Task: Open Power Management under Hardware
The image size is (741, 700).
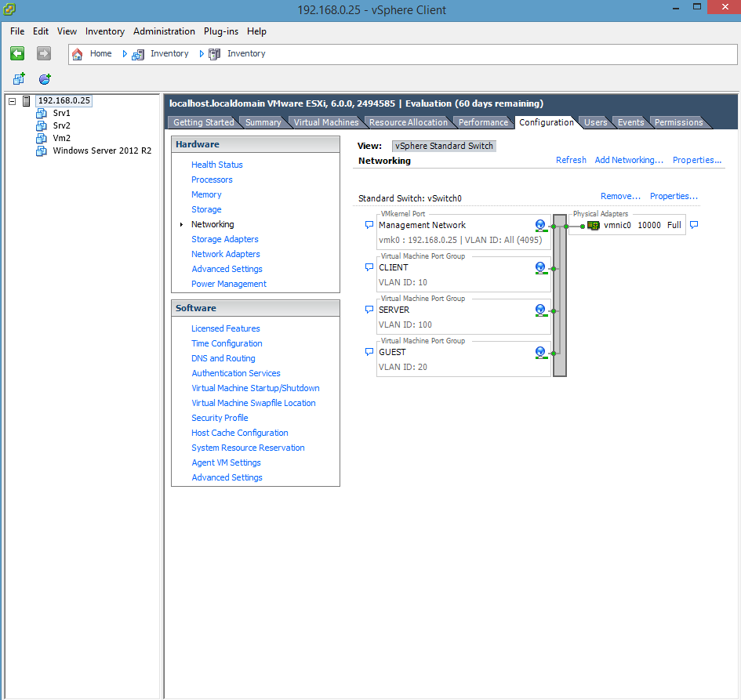Action: (x=229, y=284)
